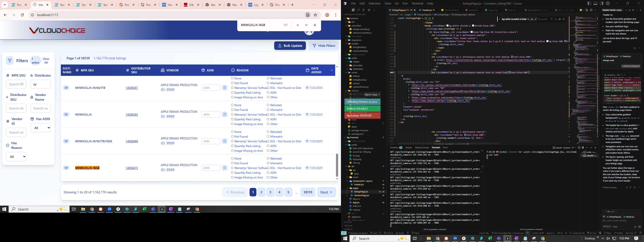Open Extensions view in Cursor

369,10
